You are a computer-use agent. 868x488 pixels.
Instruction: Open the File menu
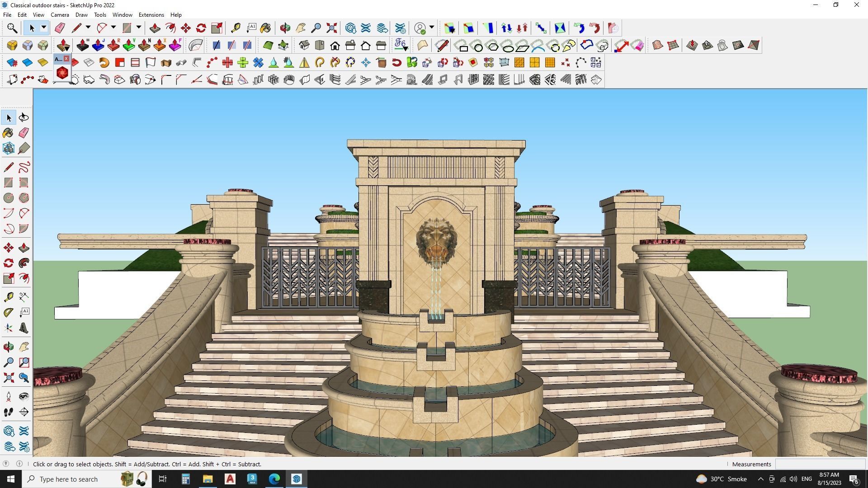[7, 15]
